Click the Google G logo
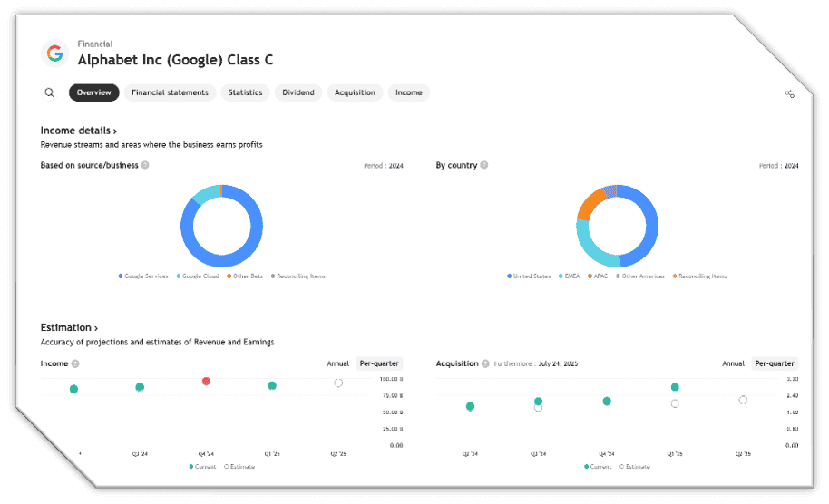Image resolution: width=829 pixels, height=504 pixels. pyautogui.click(x=55, y=53)
